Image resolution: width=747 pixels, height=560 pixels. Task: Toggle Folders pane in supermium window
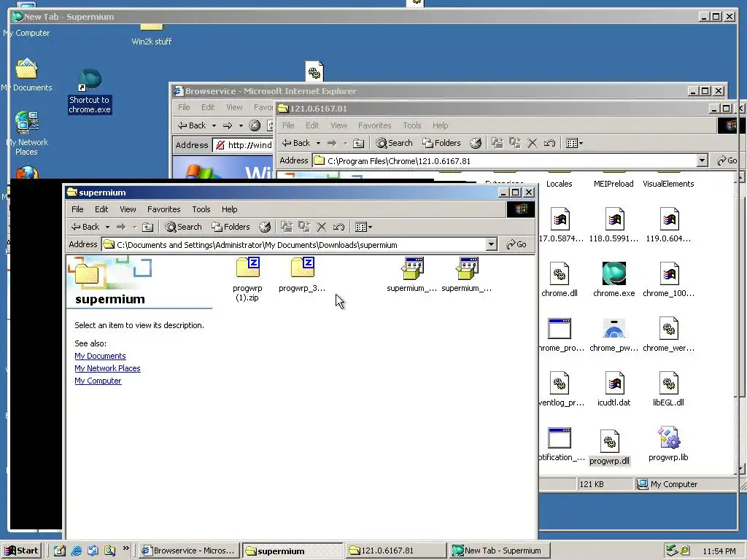point(231,227)
